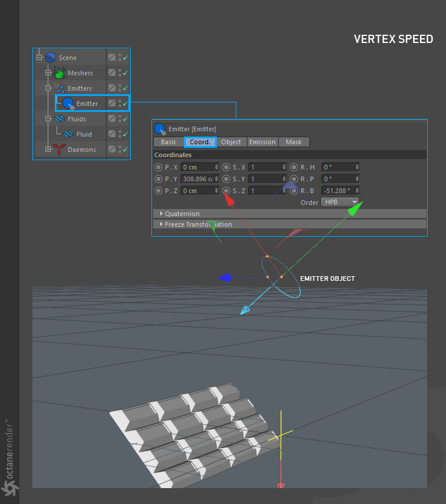The image size is (446, 504).
Task: Toggle the green enable check for Emitters
Action: click(x=125, y=88)
